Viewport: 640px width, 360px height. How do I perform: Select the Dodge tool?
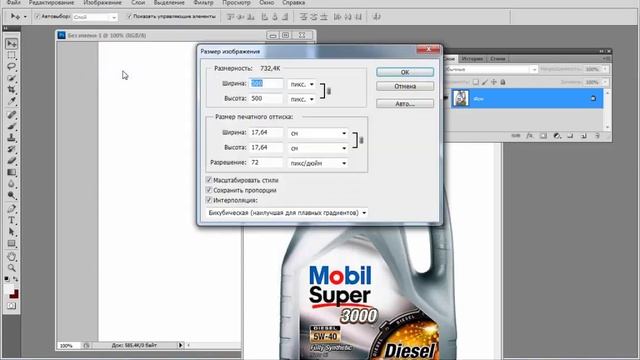11,195
